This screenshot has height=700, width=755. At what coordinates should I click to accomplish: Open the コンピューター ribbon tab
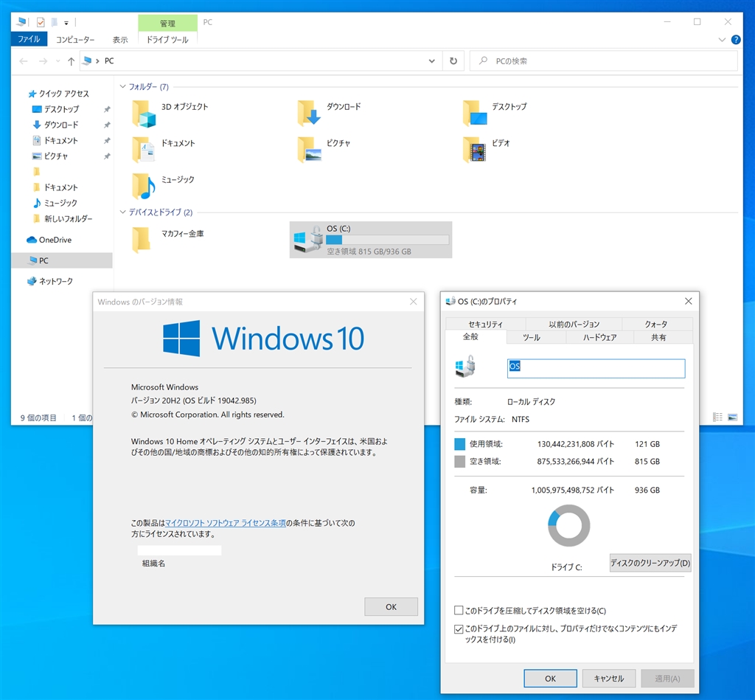pos(75,40)
